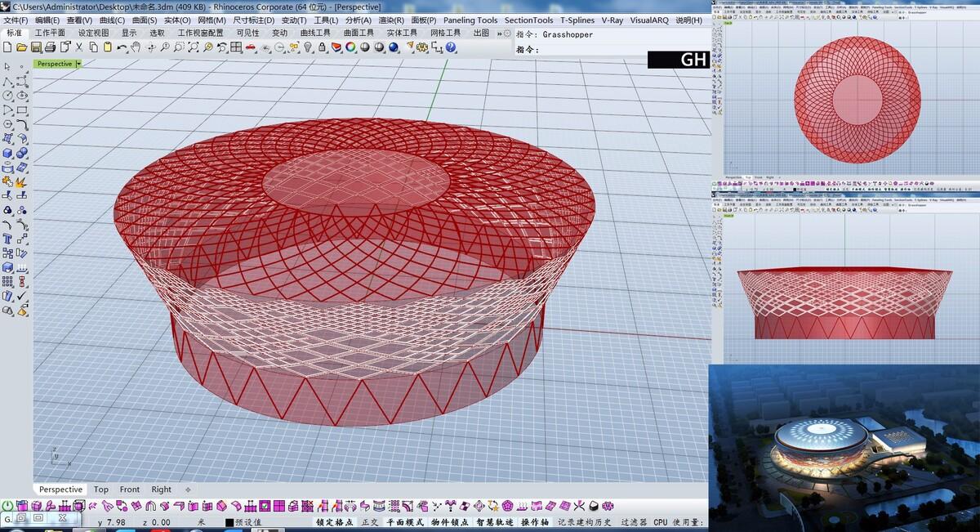Image resolution: width=980 pixels, height=532 pixels.
Task: Open the Paneling Tools menu
Action: click(470, 20)
